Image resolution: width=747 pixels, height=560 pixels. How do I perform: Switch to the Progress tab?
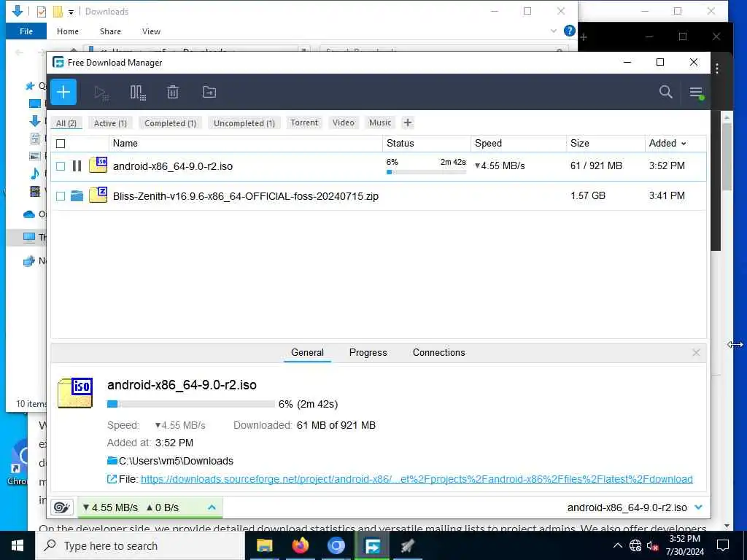click(368, 352)
